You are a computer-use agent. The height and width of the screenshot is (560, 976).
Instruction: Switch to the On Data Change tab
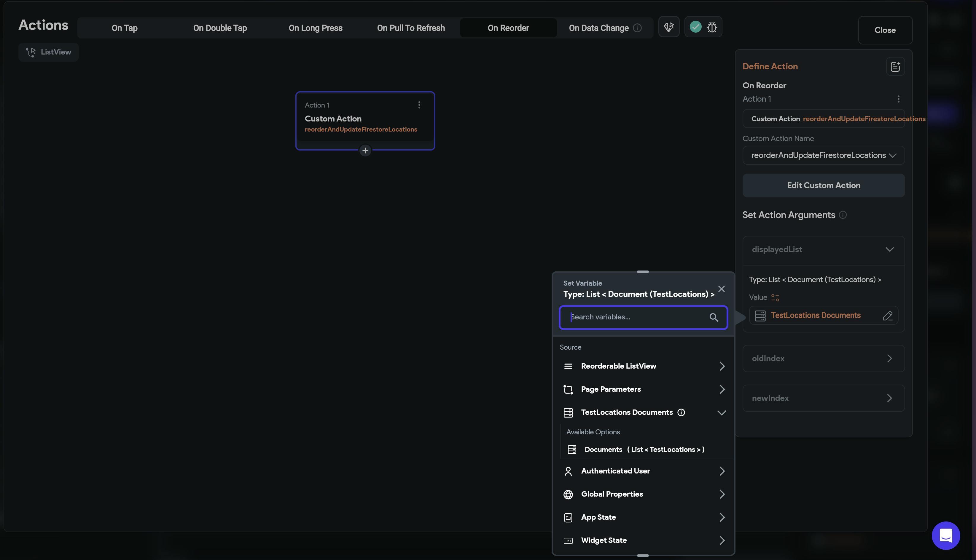[x=598, y=28]
